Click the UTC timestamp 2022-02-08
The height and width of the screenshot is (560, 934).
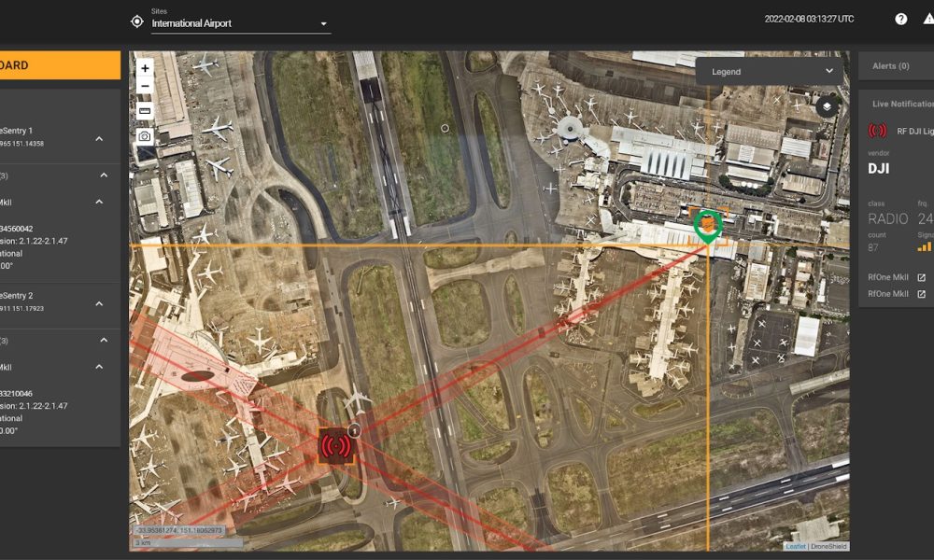click(x=809, y=19)
